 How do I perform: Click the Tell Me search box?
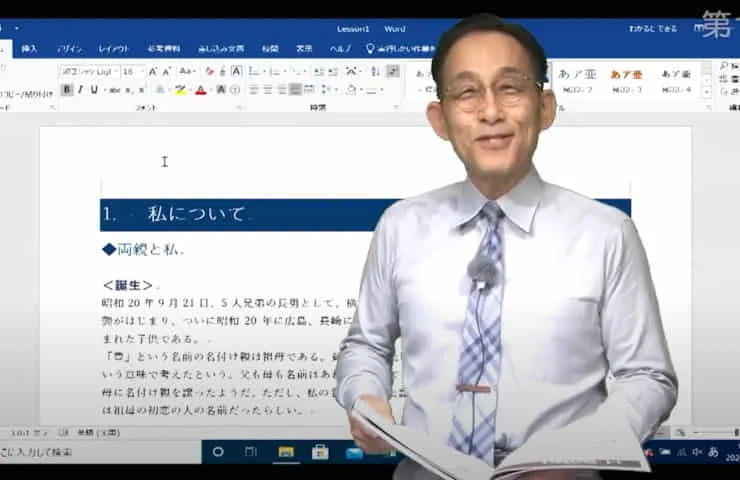[x=400, y=48]
